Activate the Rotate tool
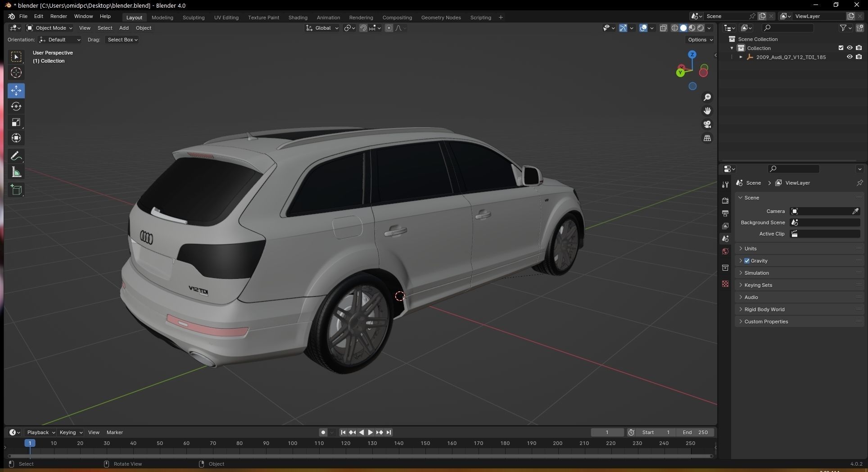 pyautogui.click(x=16, y=106)
